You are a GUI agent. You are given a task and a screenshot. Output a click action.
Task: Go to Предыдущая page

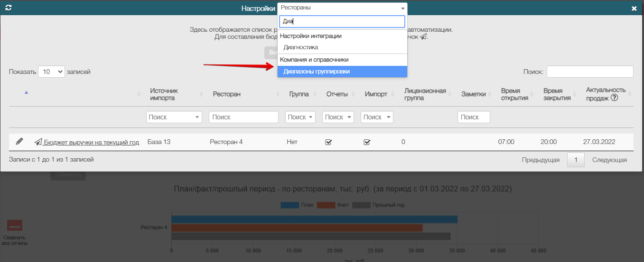pos(541,160)
